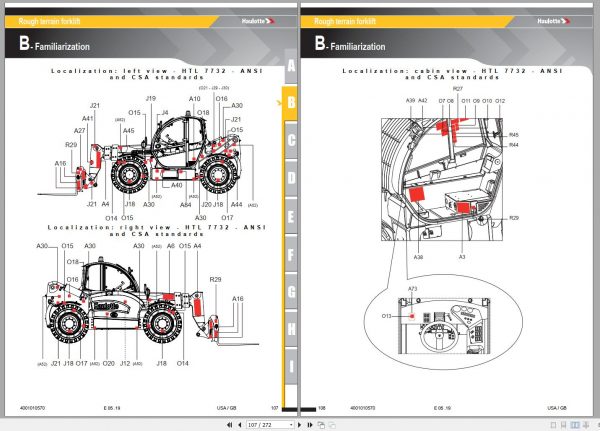Click label A44 under the left view
Image resolution: width=600 pixels, height=431 pixels.
[x=237, y=204]
